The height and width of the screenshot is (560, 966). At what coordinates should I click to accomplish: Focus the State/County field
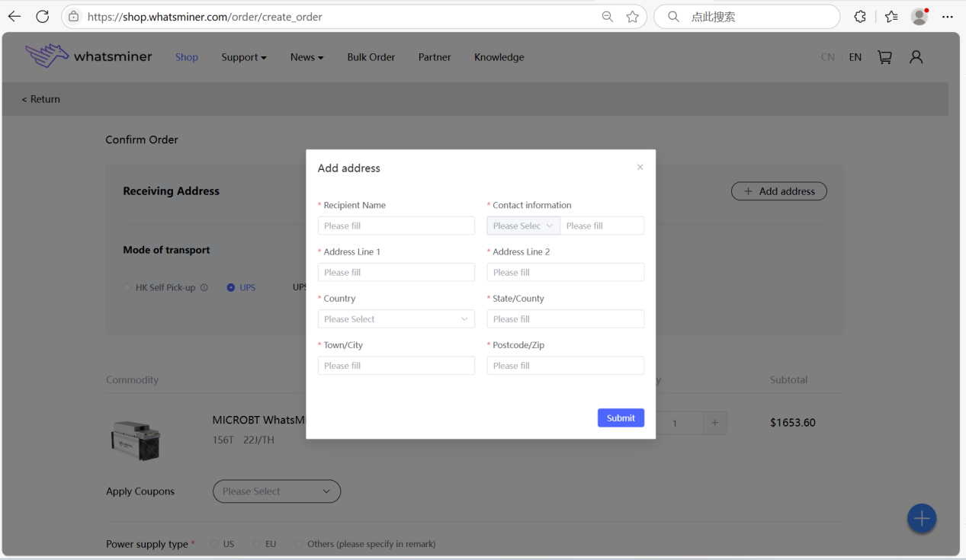(566, 319)
